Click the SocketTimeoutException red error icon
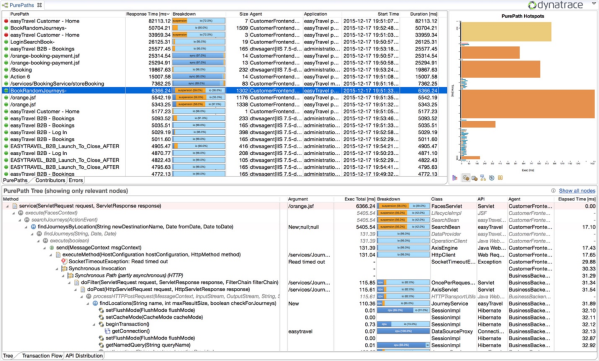599x361 pixels. tap(64, 262)
